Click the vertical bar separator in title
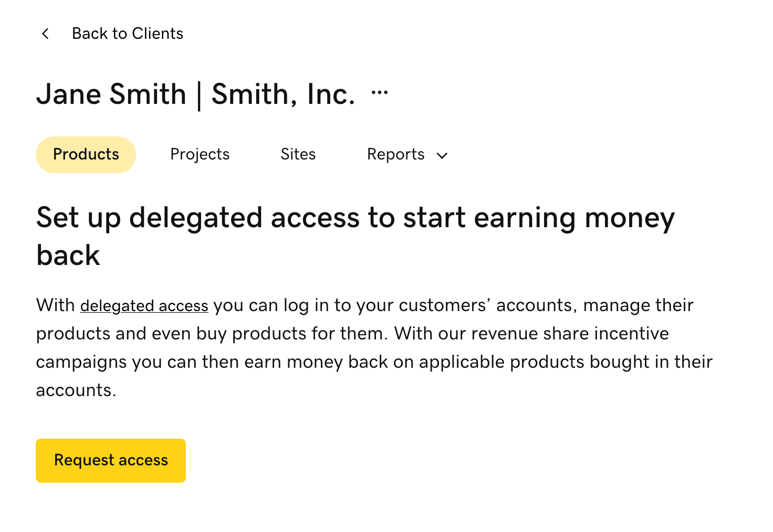Viewport: 773px width, 532px height. [199, 95]
